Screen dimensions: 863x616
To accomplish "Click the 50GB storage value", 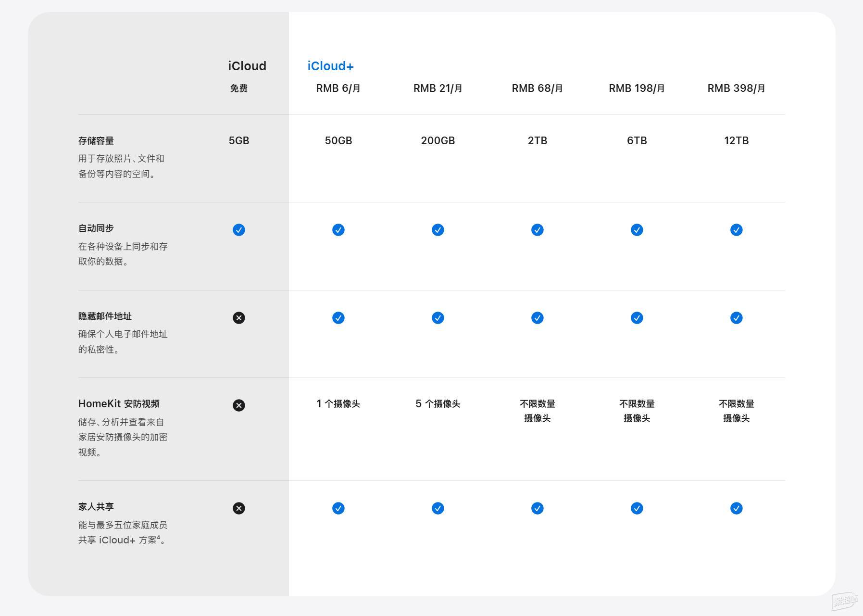I will (x=338, y=140).
